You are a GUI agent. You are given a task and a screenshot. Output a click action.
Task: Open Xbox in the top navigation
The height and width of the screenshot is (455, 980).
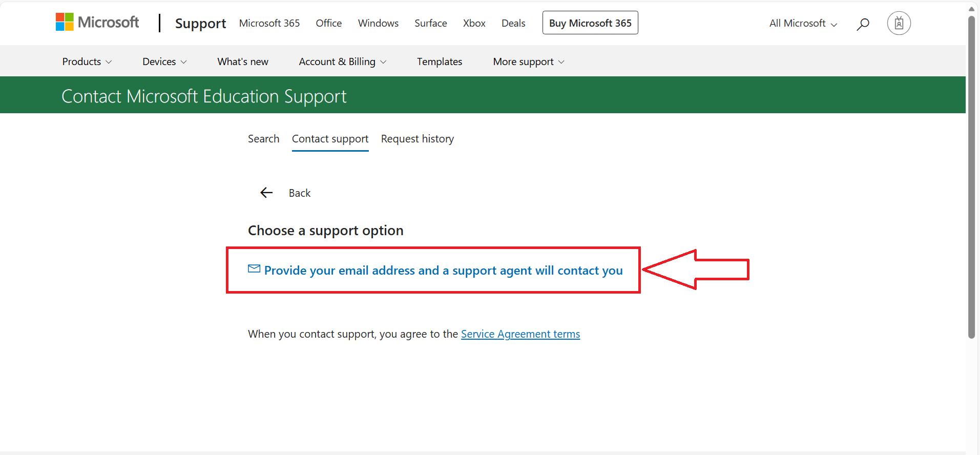pos(474,23)
